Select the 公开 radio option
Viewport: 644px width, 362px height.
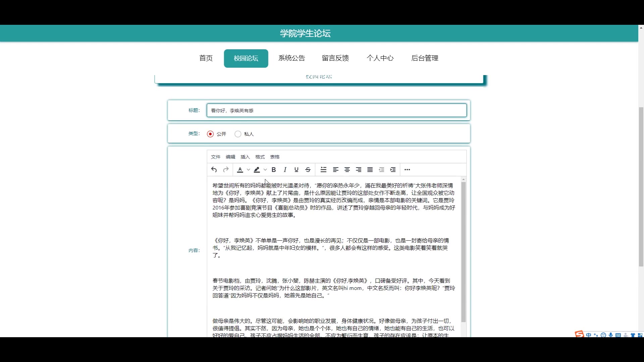[210, 134]
